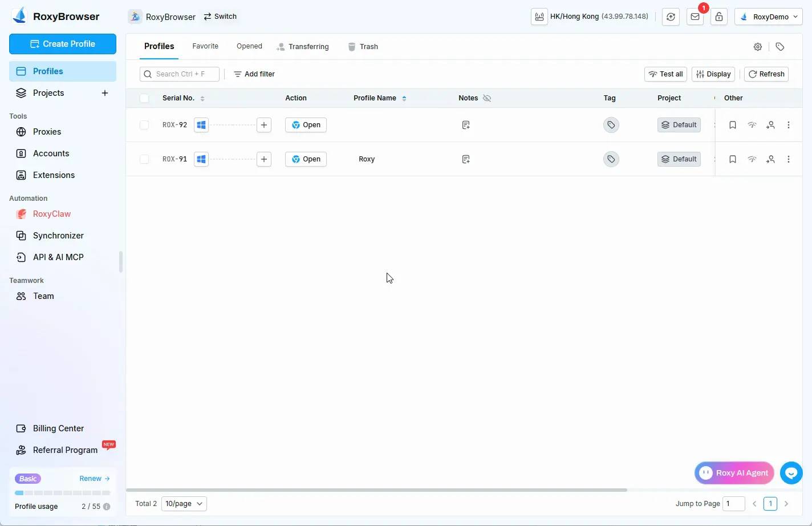
Task: Click the Test all button
Action: point(665,74)
